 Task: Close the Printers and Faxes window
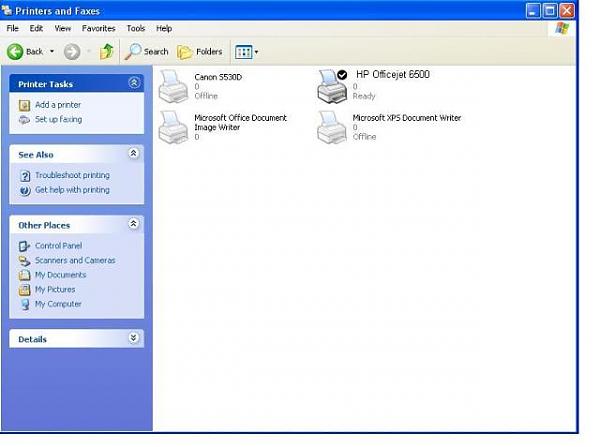(567, 11)
